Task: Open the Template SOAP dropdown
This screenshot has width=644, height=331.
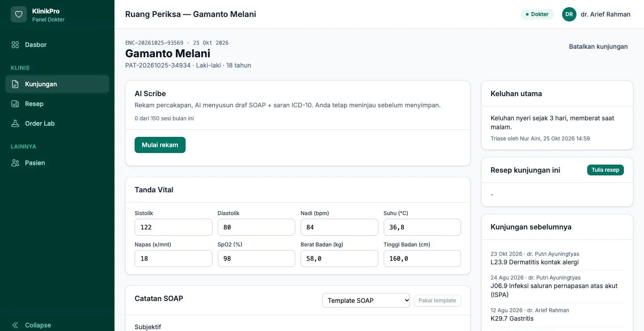Action: 366,301
